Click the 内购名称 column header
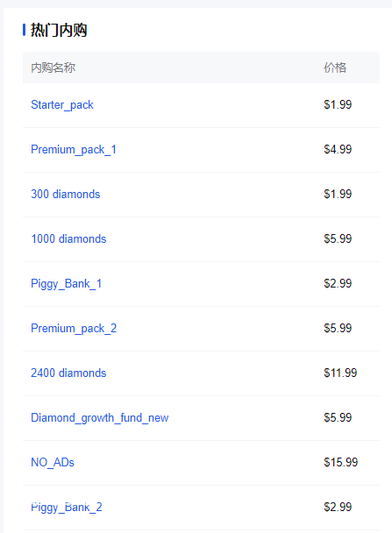The image size is (392, 533). point(53,68)
